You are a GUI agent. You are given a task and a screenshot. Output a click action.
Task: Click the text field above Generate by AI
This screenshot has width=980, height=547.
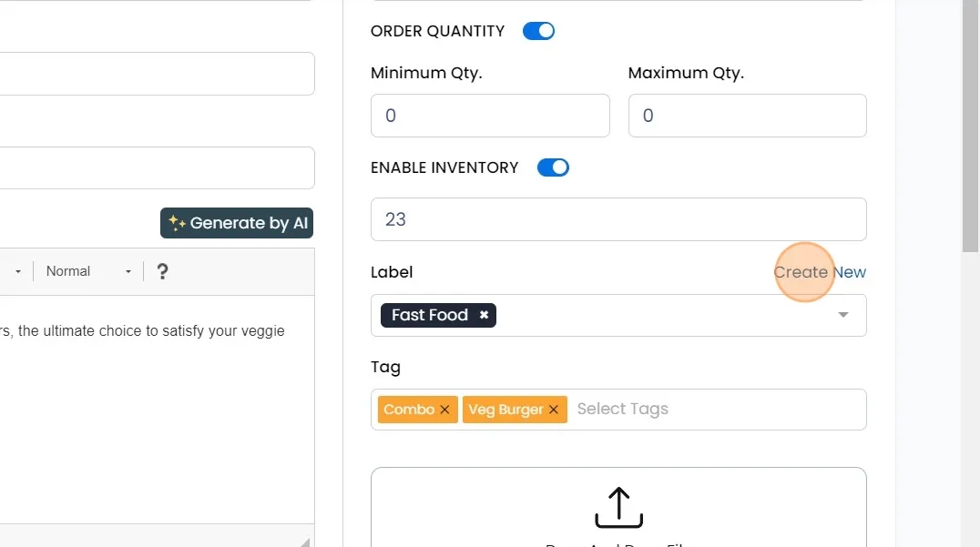155,168
